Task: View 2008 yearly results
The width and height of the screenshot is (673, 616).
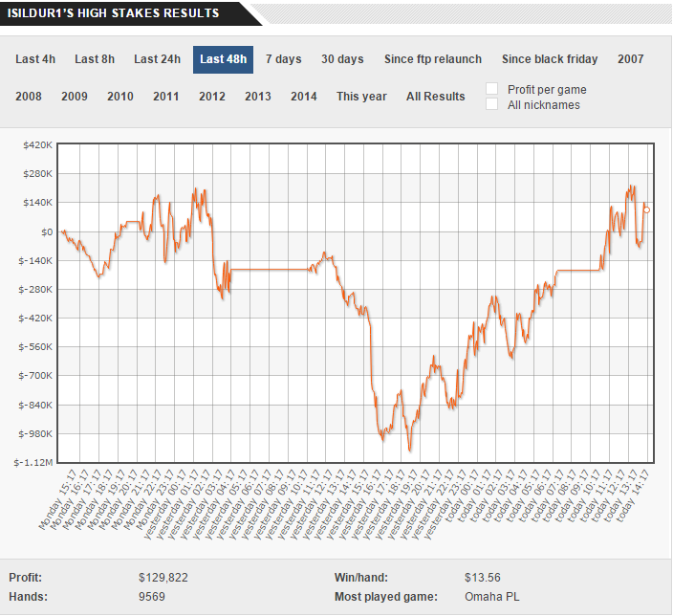Action: 29,97
